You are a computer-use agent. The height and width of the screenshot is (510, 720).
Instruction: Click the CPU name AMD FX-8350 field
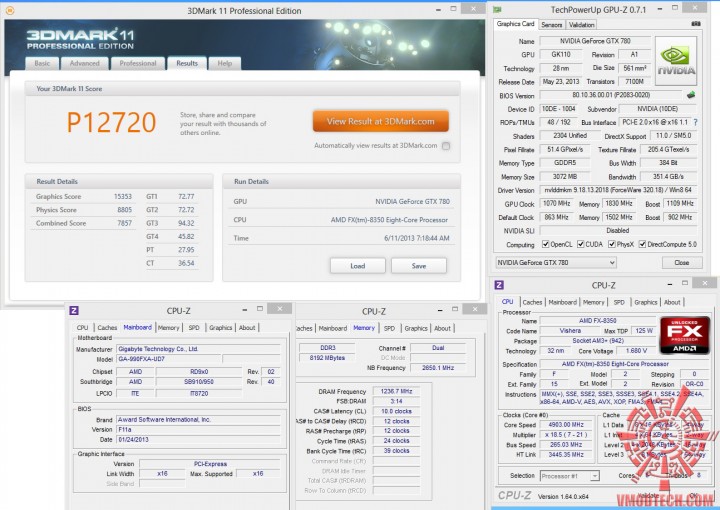[597, 320]
